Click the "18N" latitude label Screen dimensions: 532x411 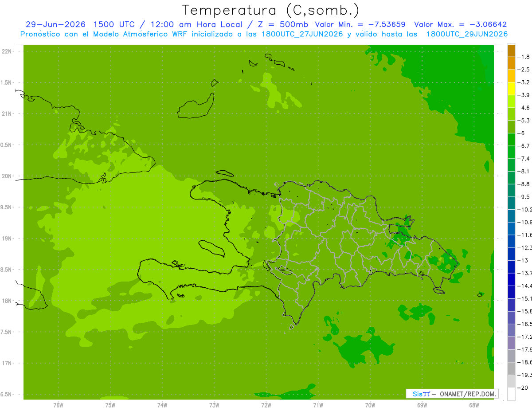click(x=8, y=301)
